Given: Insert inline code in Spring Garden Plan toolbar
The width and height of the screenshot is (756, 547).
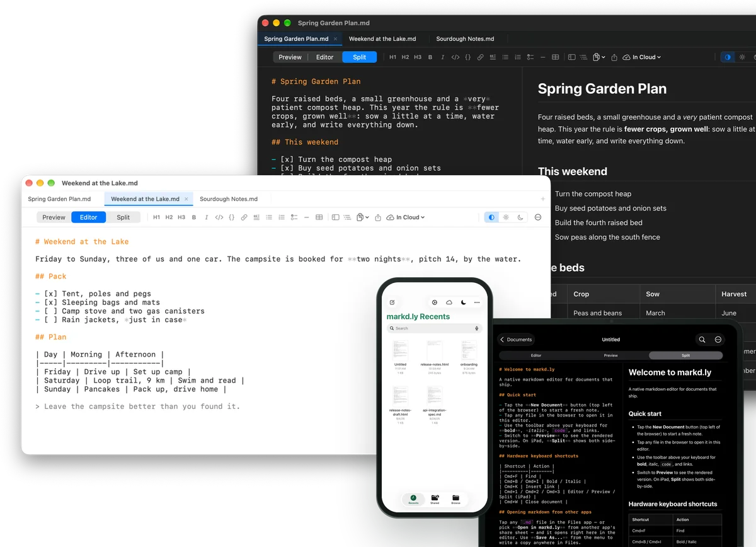Looking at the screenshot, I should [455, 57].
